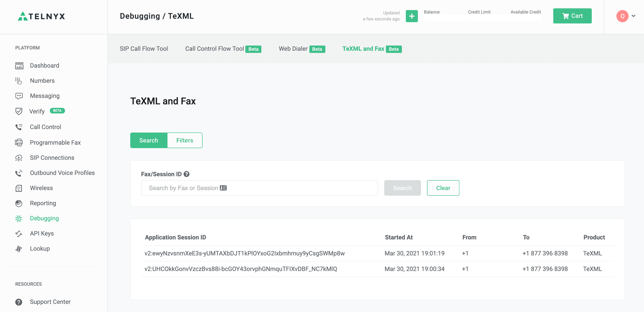This screenshot has width=644, height=312.
Task: Expand the account dropdown chevron
Action: point(633,16)
